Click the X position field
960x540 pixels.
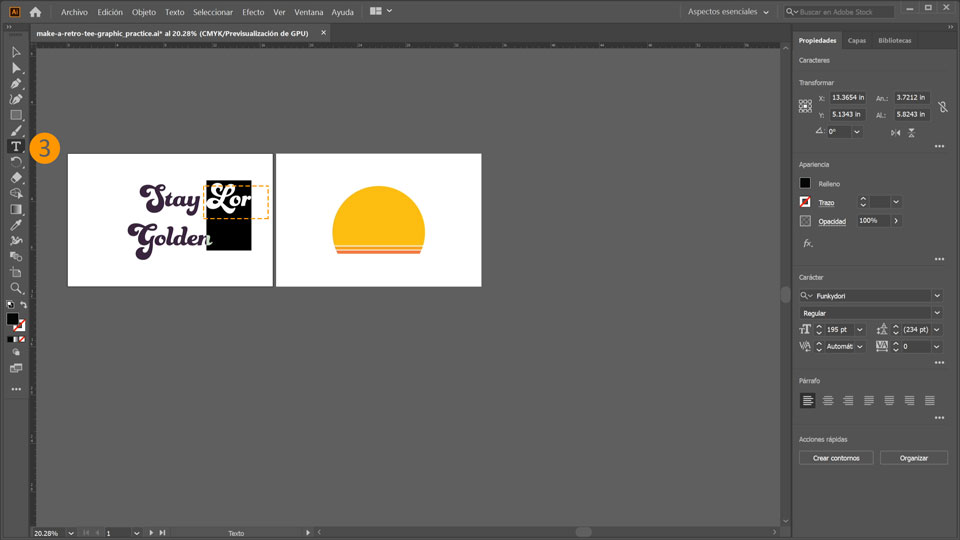tap(848, 97)
